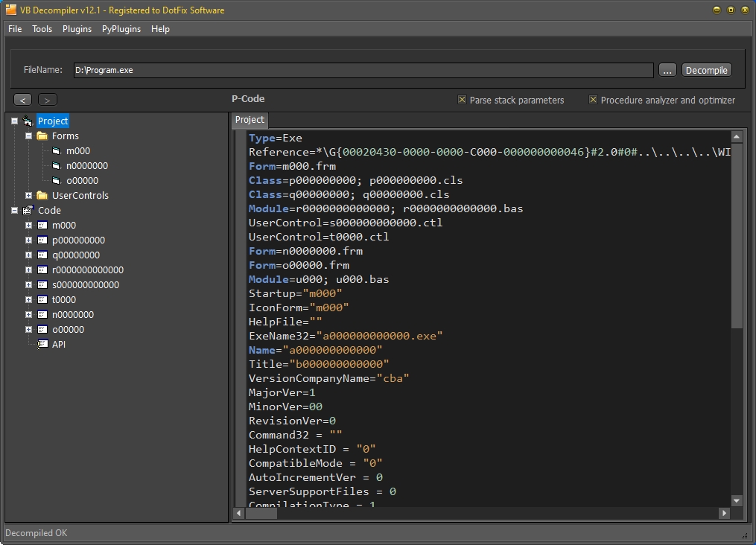Click the FileName input field

click(x=363, y=70)
